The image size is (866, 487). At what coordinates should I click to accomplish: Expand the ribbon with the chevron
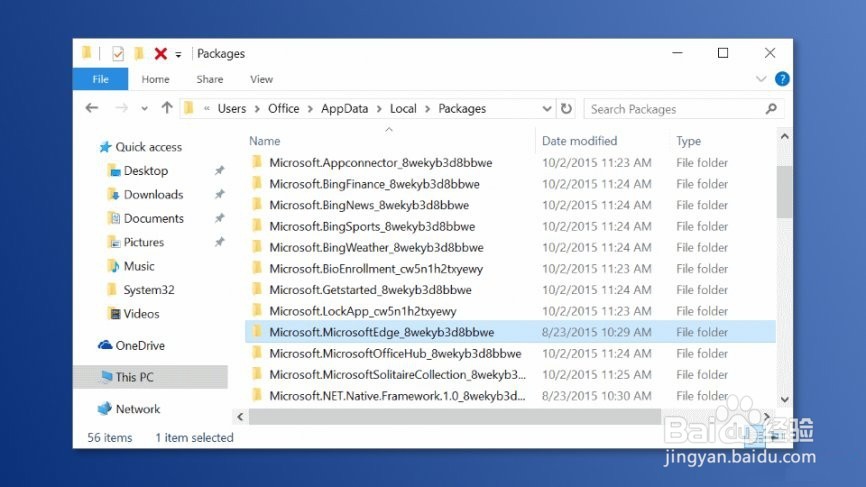point(761,79)
